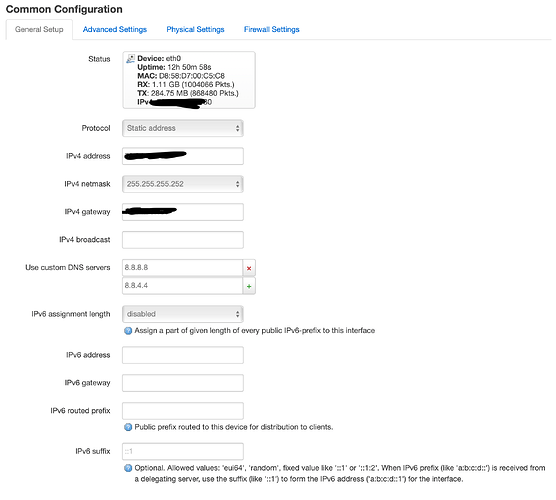Select the General Setup tab
Viewport: 556px width, 500px height.
coord(39,29)
